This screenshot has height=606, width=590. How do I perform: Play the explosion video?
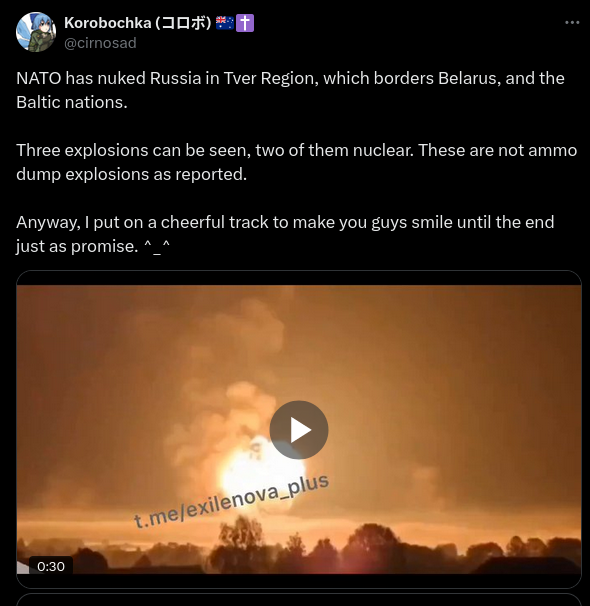(x=299, y=430)
